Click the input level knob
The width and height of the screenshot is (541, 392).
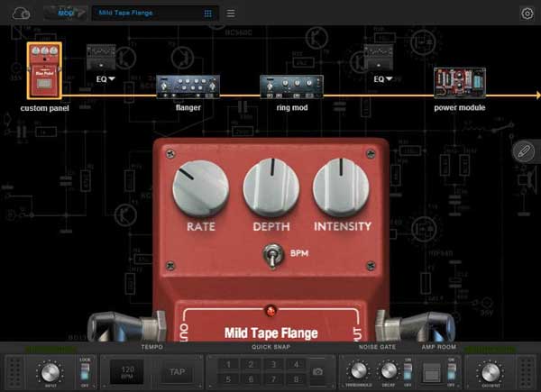point(50,372)
